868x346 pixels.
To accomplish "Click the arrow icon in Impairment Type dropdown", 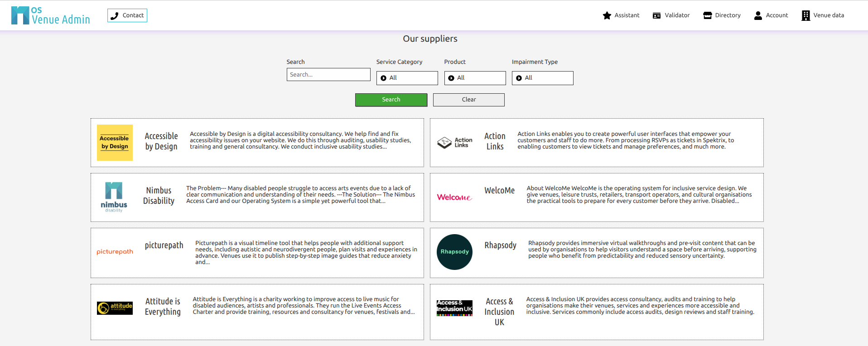I will pos(519,78).
